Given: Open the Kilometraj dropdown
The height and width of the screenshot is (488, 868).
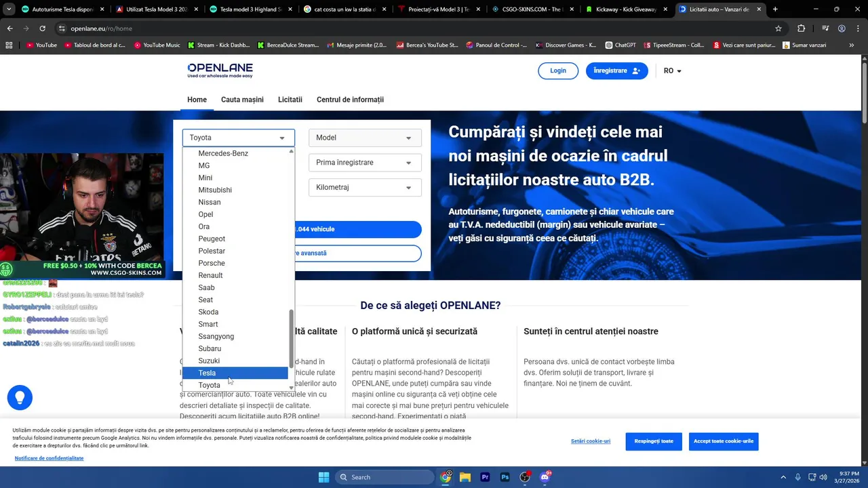Looking at the screenshot, I should [x=365, y=187].
